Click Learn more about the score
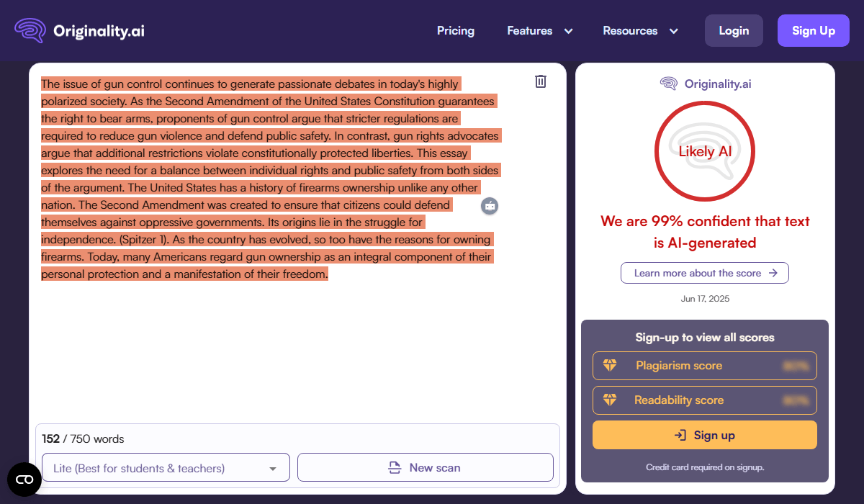 (x=705, y=273)
